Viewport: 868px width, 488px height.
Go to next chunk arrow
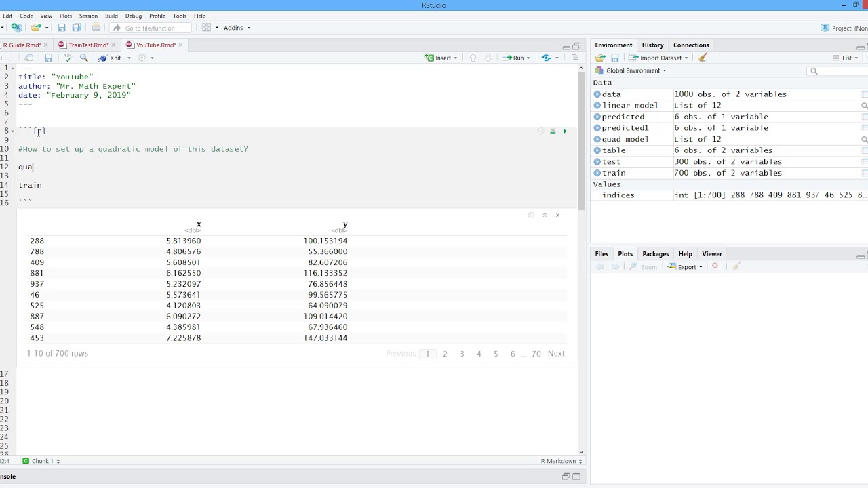(488, 58)
